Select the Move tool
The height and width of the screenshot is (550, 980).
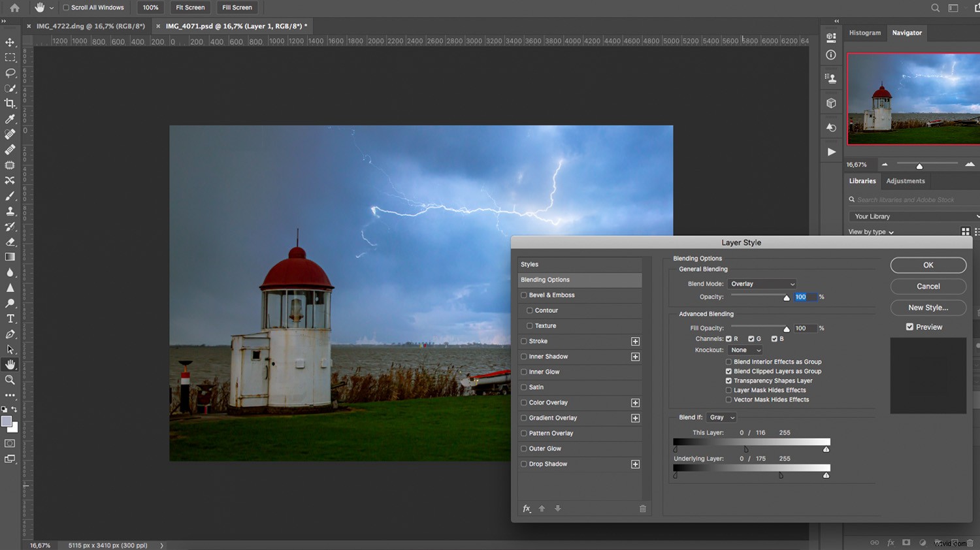9,42
